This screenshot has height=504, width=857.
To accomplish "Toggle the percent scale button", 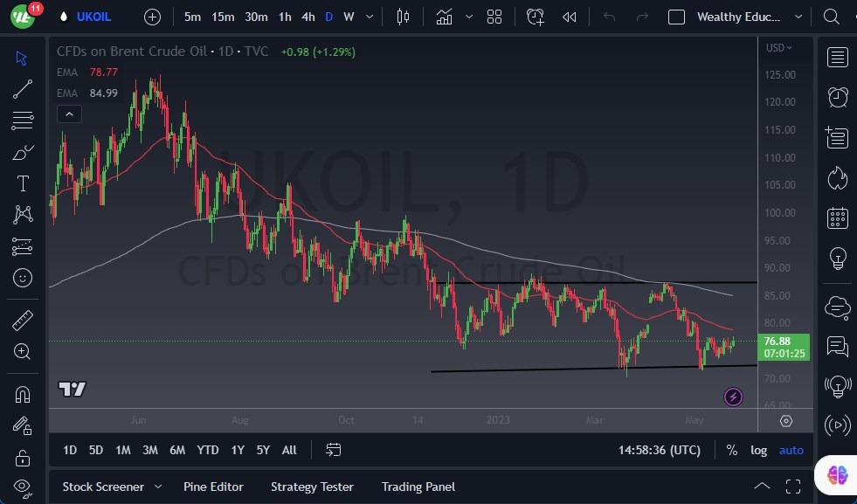I will (x=731, y=450).
